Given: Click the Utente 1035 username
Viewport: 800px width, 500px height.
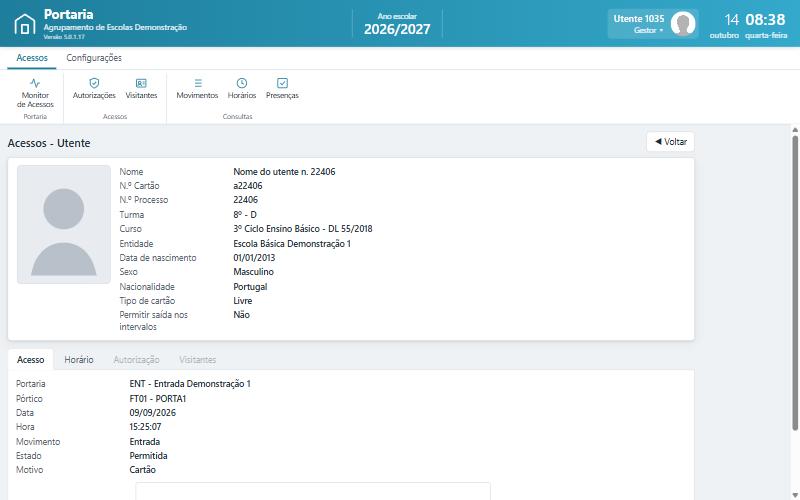Looking at the screenshot, I should point(639,19).
